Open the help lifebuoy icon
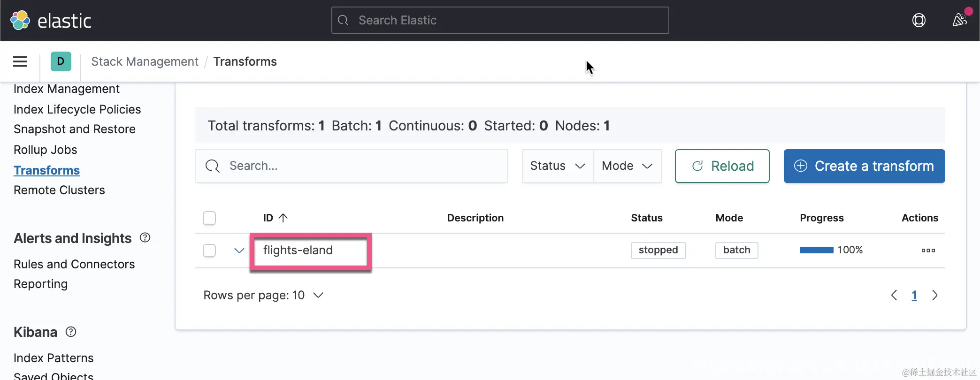The width and height of the screenshot is (980, 380). click(919, 20)
